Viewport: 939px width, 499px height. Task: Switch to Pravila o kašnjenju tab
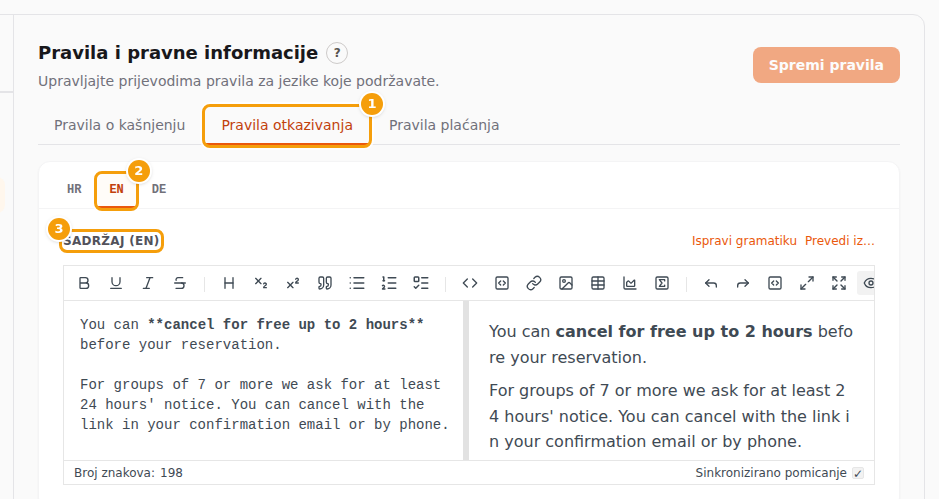tap(120, 125)
